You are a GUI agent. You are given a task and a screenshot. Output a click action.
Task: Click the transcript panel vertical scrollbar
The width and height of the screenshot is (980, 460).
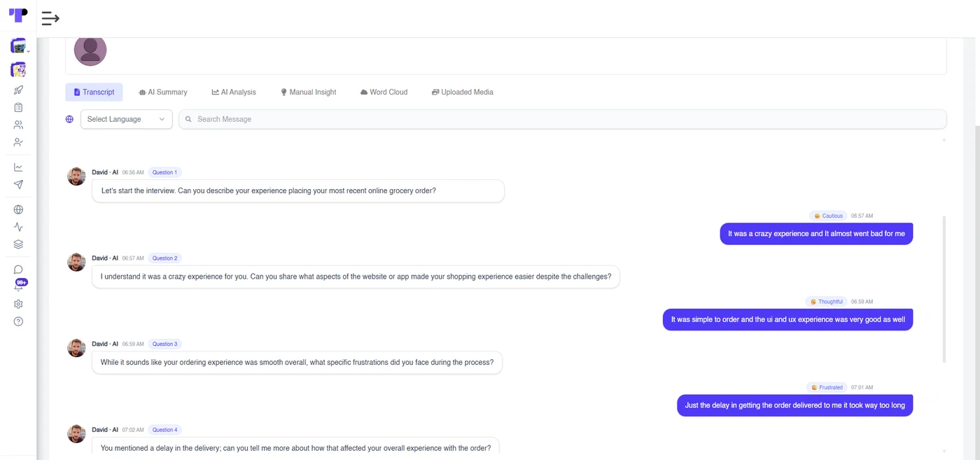pos(944,288)
